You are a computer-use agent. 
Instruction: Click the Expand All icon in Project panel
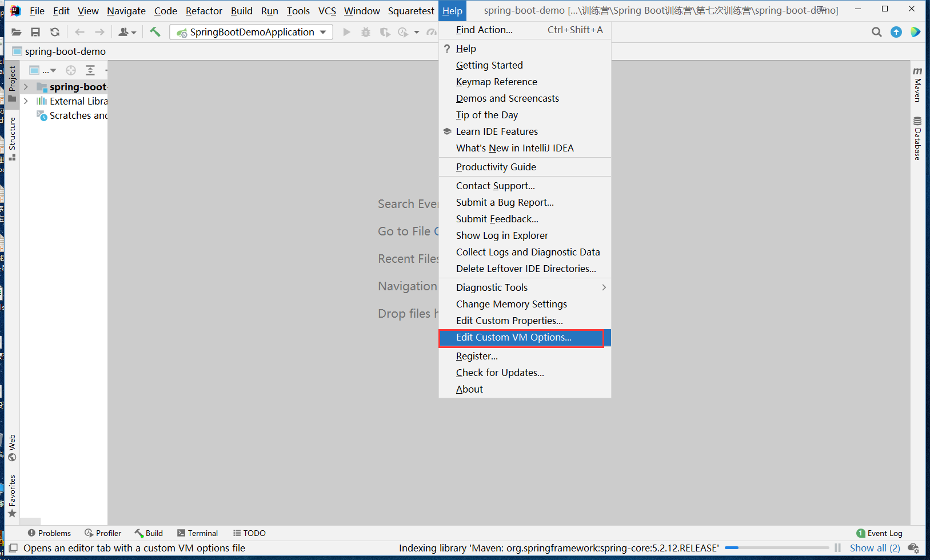(x=90, y=70)
